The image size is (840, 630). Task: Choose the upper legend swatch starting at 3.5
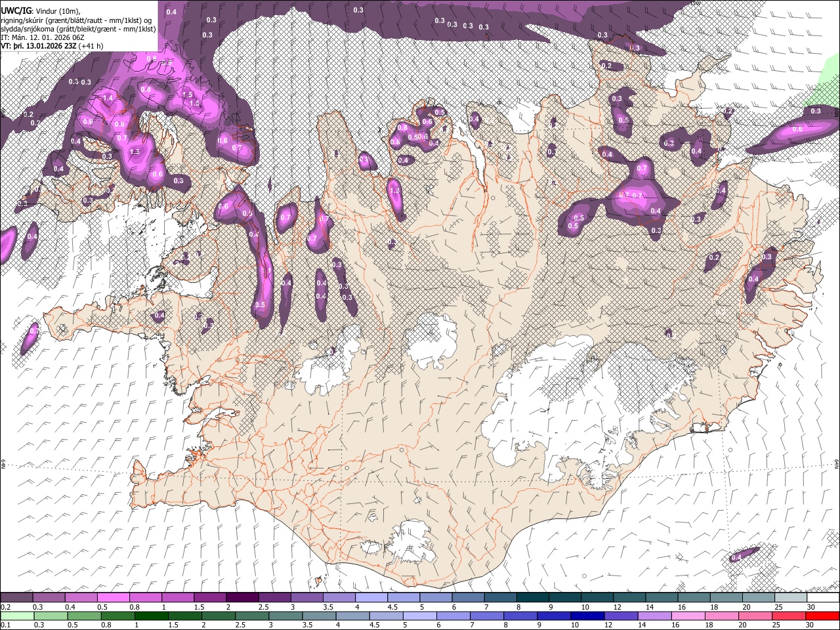(339, 598)
